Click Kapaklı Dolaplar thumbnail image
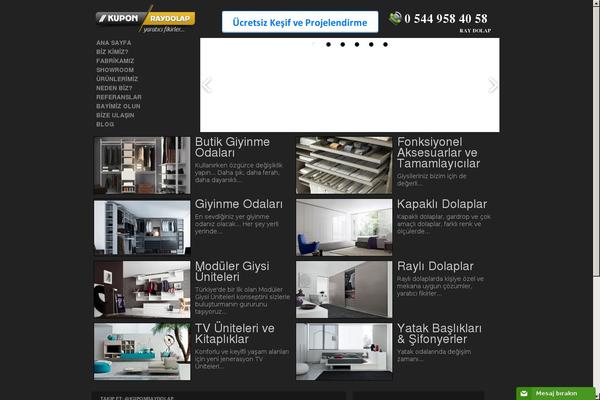The height and width of the screenshot is (400, 600). 344,227
